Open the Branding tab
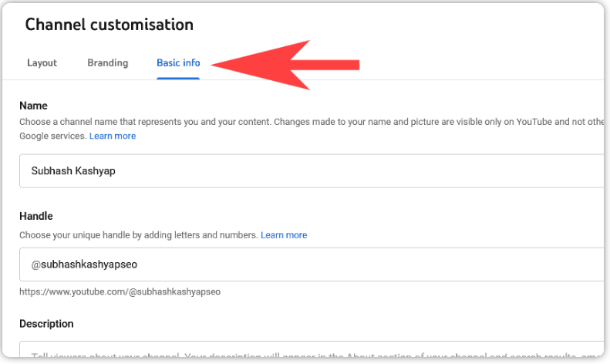This screenshot has height=364, width=610. pyautogui.click(x=108, y=62)
